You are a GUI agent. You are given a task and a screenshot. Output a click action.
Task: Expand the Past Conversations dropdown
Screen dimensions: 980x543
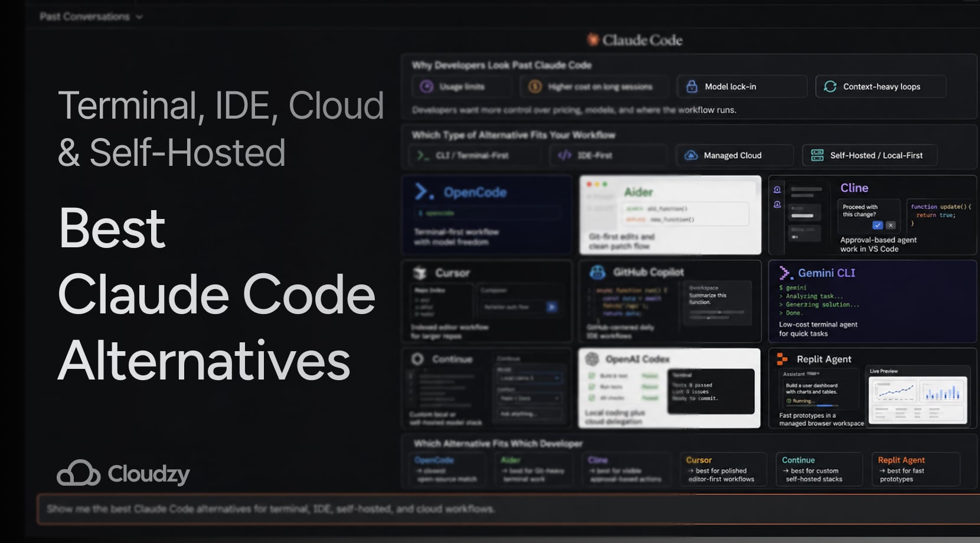click(139, 17)
